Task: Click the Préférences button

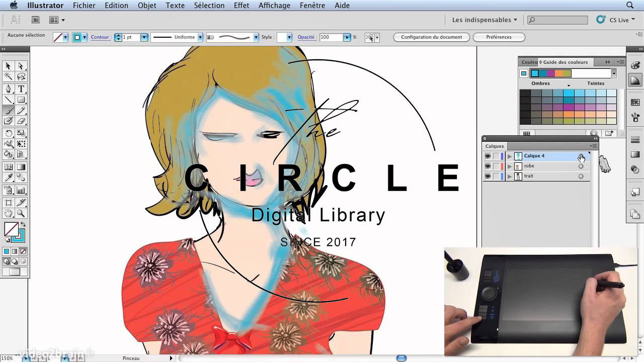Action: click(499, 37)
